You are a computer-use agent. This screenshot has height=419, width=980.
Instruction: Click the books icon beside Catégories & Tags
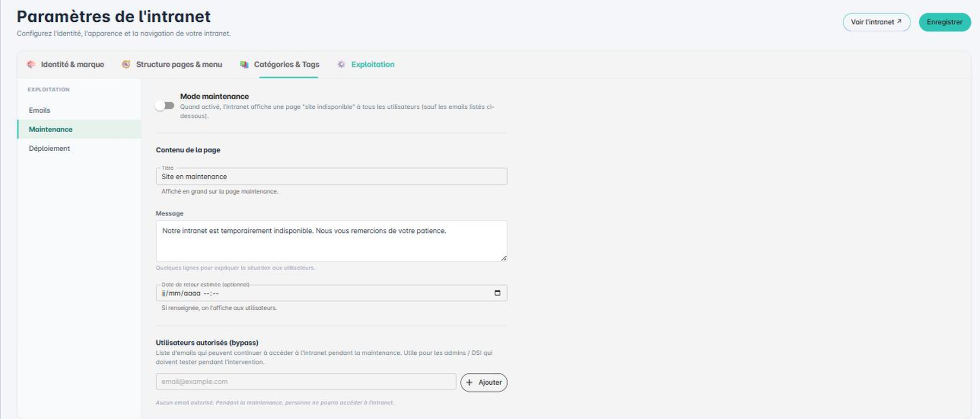(245, 64)
